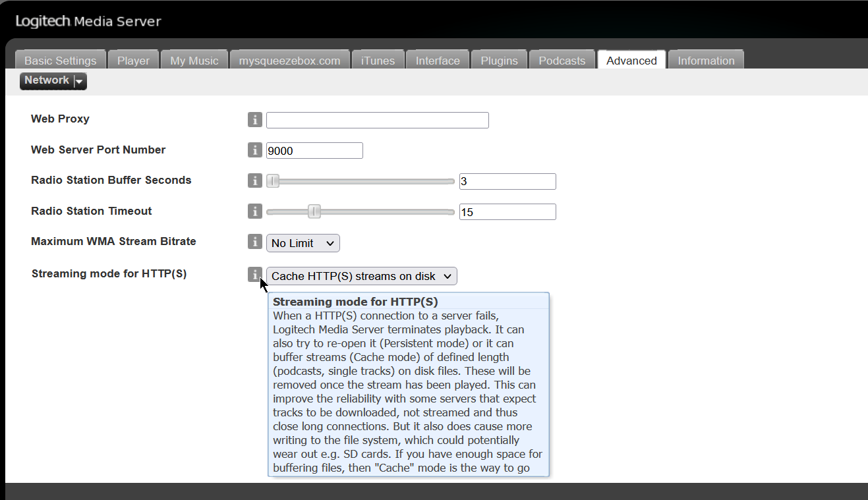Image resolution: width=868 pixels, height=500 pixels.
Task: Open the Information tab
Action: tap(706, 60)
